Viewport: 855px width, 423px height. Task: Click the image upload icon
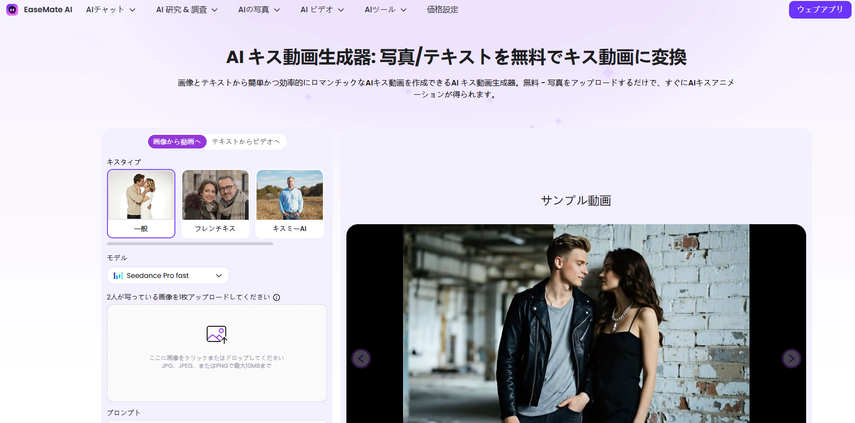point(216,334)
